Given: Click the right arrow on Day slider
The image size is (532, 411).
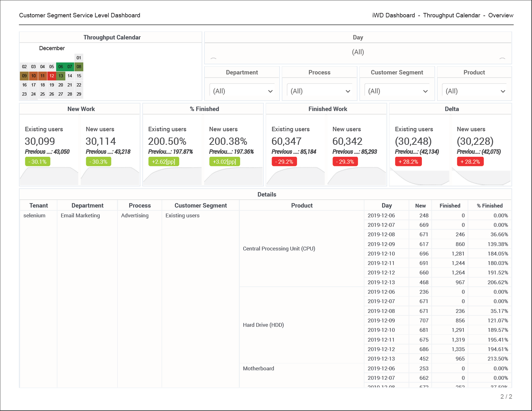Looking at the screenshot, I should (502, 59).
